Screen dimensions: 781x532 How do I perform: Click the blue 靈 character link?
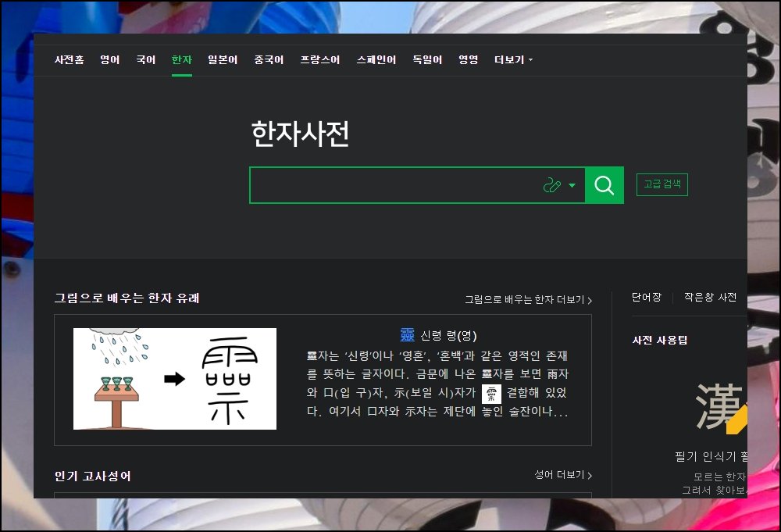(408, 334)
